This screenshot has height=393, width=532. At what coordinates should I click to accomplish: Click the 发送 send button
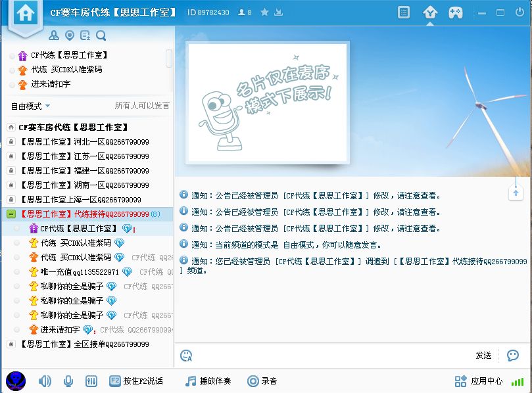483,355
